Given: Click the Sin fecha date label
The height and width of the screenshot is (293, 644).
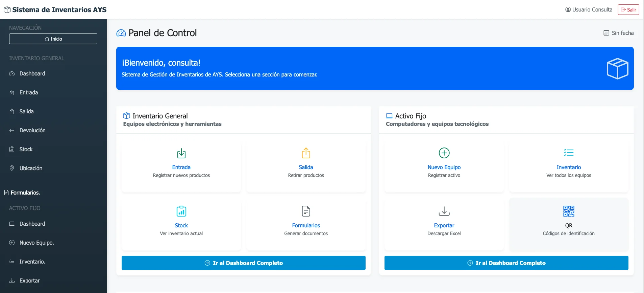Looking at the screenshot, I should point(623,33).
